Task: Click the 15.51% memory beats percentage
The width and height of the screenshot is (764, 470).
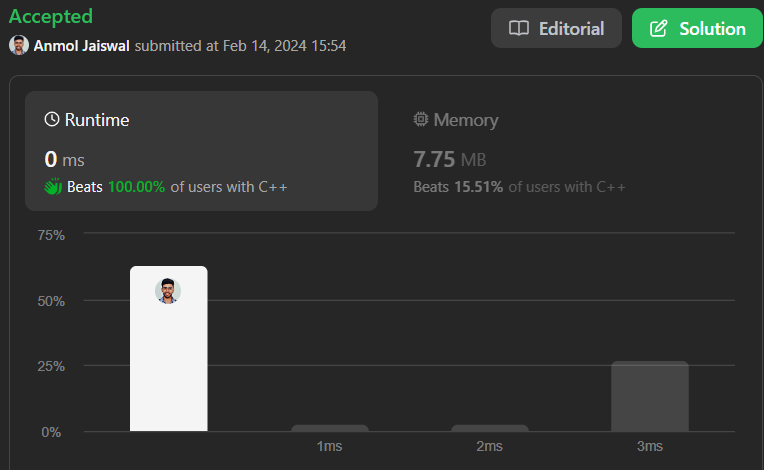Action: 480,187
